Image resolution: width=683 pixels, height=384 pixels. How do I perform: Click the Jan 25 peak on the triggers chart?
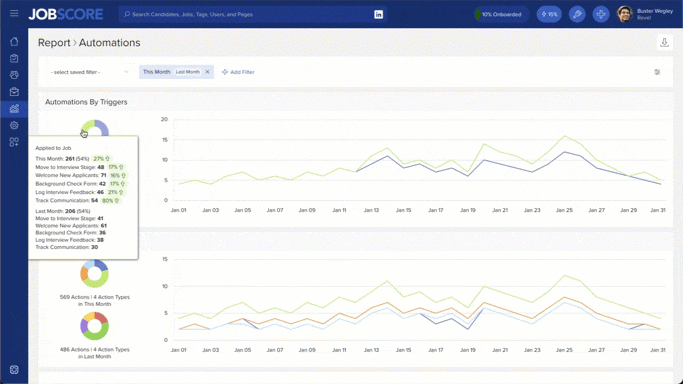click(x=565, y=136)
